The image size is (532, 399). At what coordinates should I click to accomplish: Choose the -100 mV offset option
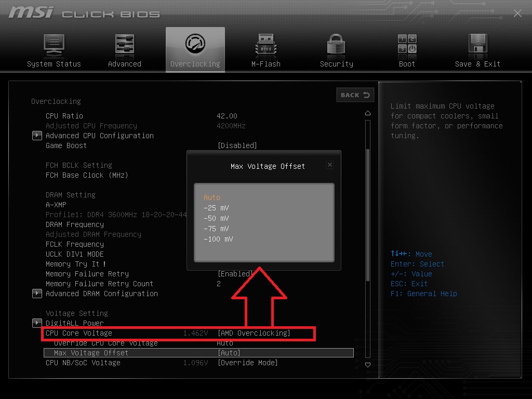point(218,239)
